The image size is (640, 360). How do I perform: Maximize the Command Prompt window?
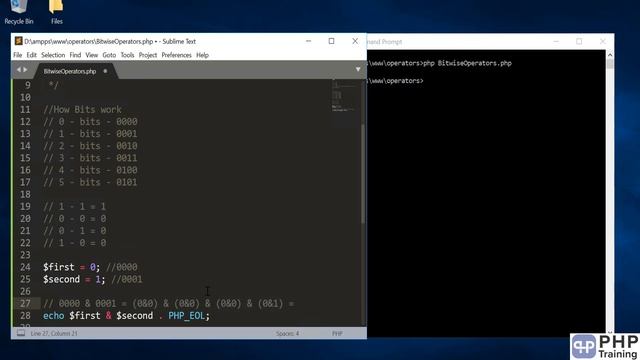pos(579,42)
